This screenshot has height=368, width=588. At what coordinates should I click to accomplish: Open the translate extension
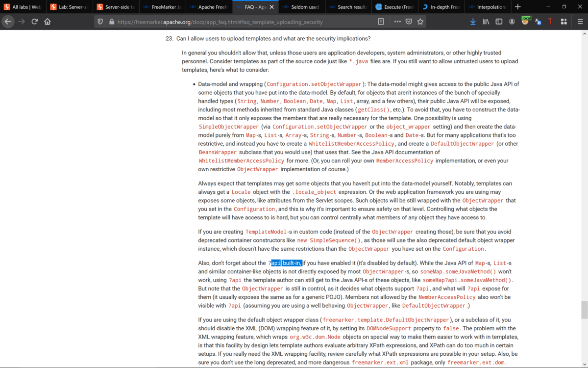click(538, 22)
